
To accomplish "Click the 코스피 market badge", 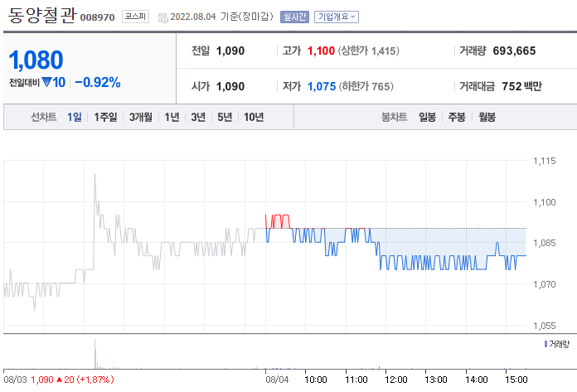I will point(135,17).
